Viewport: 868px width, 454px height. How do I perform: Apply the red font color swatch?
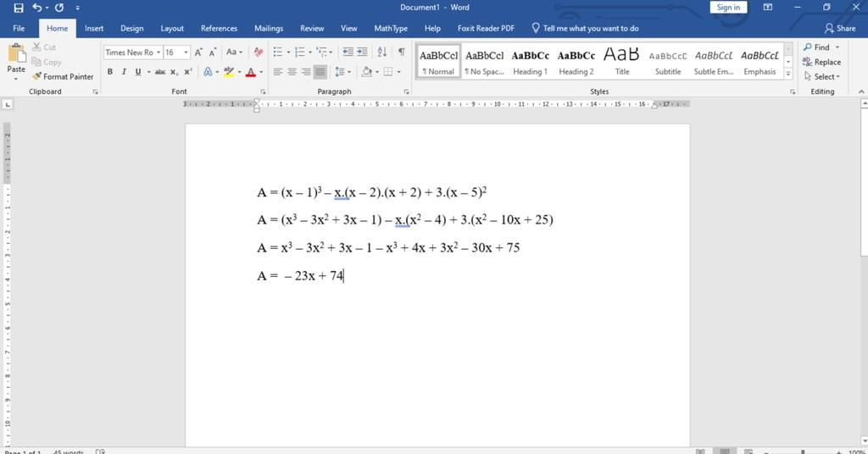251,72
